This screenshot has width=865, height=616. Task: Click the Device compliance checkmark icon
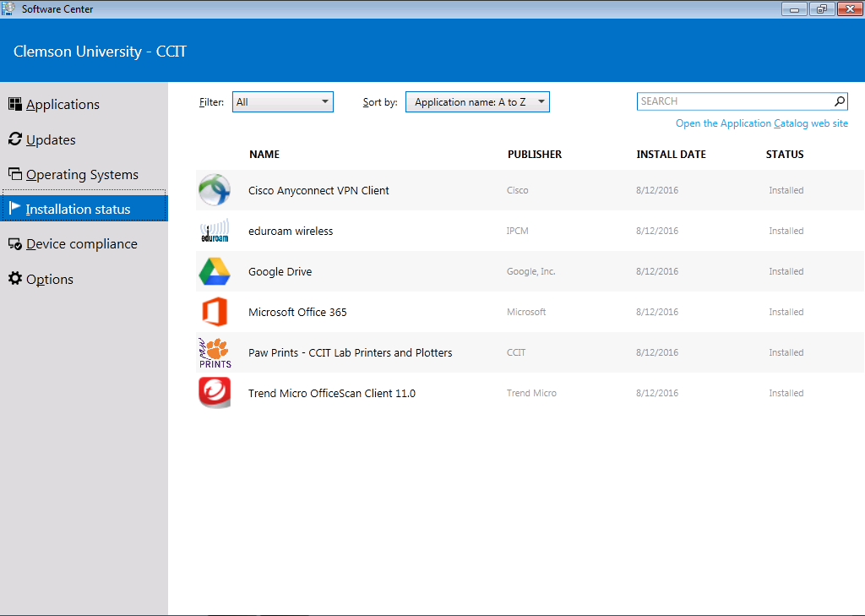click(x=15, y=244)
